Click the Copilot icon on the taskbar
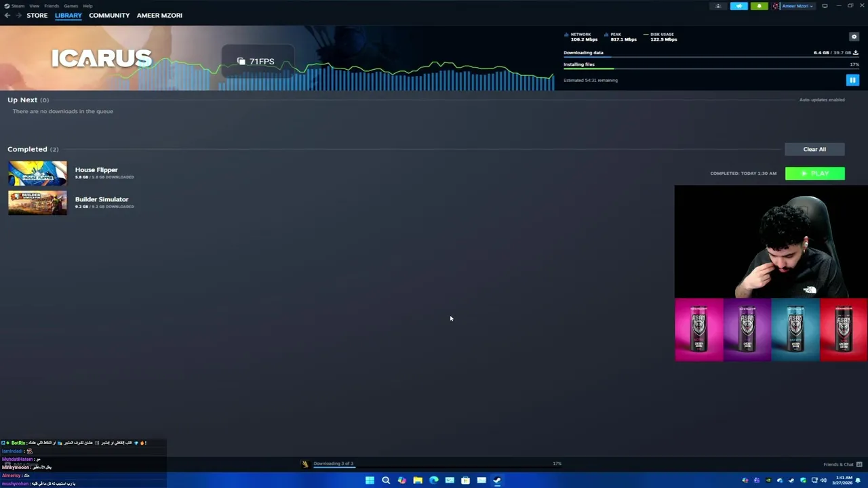 point(401,481)
